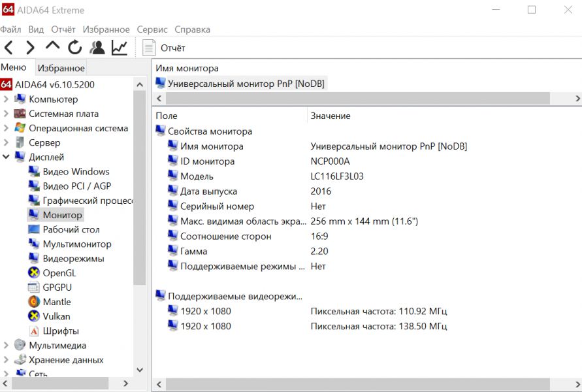Click the Forward navigation arrow in toolbar
Screen dimensions: 582x392
(30, 48)
